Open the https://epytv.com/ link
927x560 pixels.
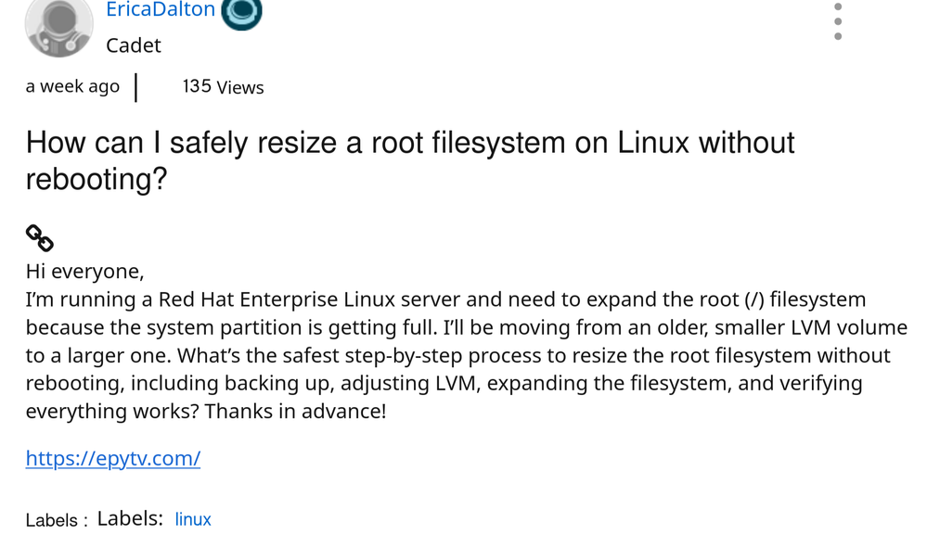112,458
